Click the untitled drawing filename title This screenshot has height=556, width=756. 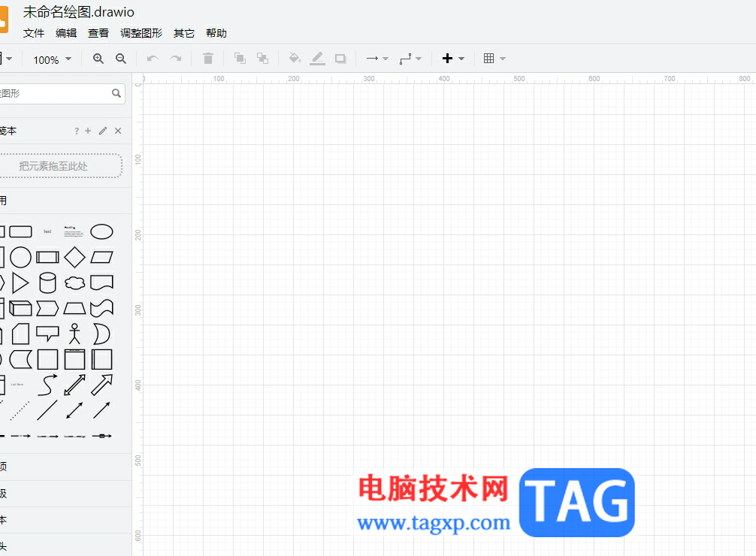coord(79,11)
